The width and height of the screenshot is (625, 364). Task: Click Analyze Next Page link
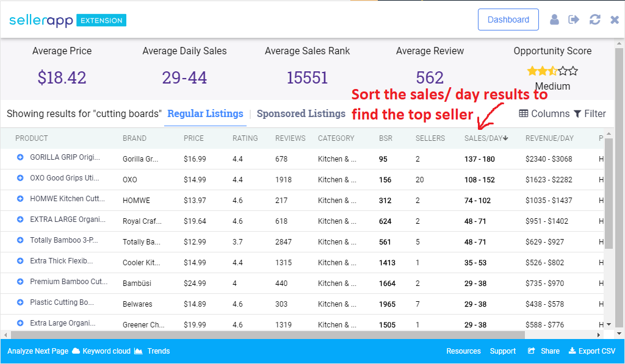pyautogui.click(x=38, y=351)
